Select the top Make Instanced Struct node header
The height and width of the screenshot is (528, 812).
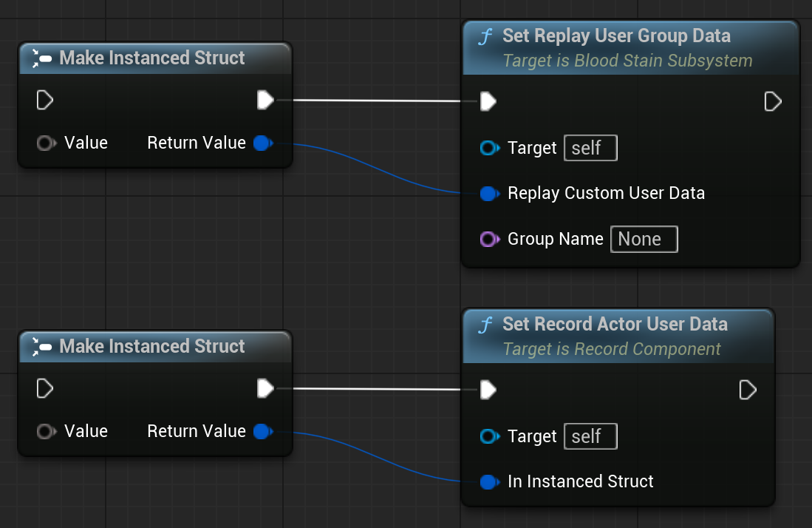click(x=155, y=58)
